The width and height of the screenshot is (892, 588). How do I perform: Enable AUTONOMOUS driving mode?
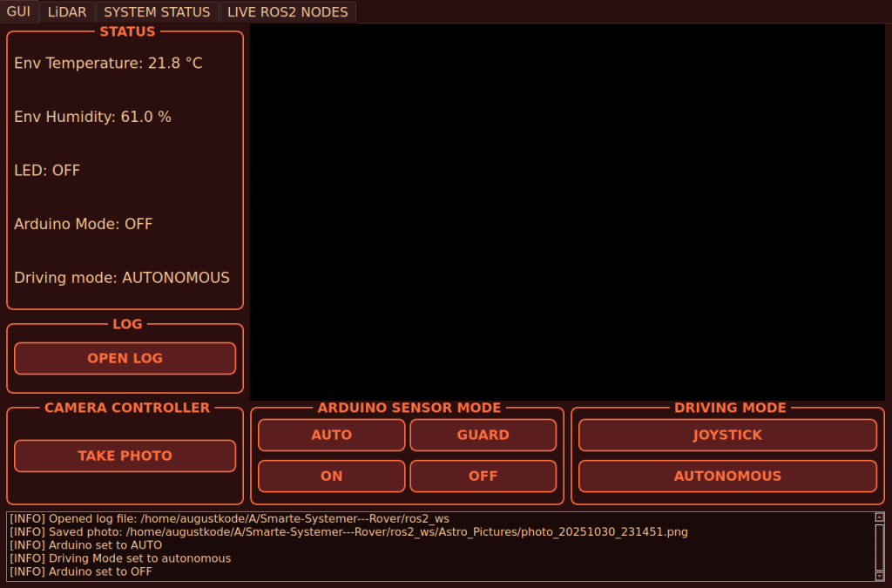727,476
